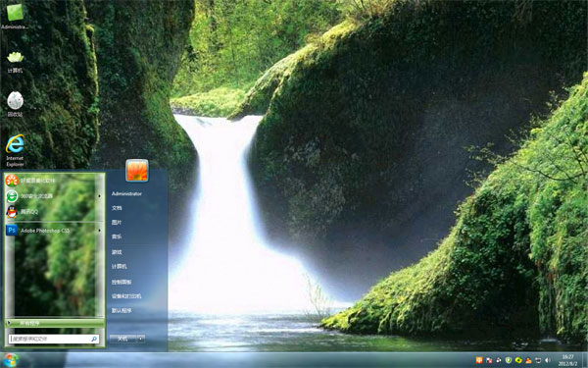This screenshot has height=368, width=588.
Task: Open the egg-shaped 回收站 recycle bin icon
Action: [x=15, y=104]
